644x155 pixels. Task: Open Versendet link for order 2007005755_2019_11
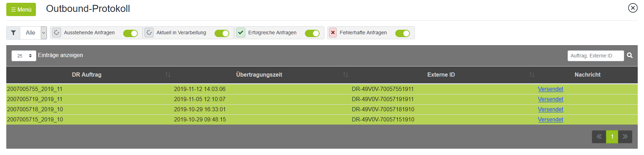551,89
